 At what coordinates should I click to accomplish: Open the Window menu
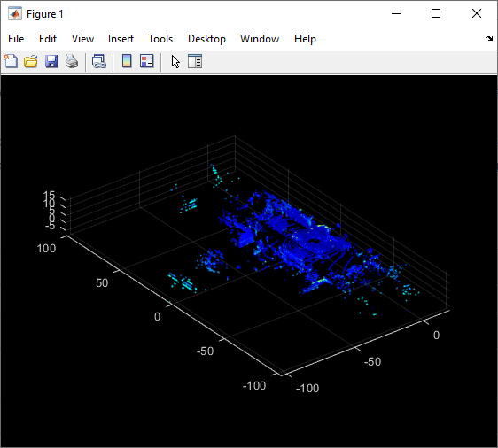260,39
